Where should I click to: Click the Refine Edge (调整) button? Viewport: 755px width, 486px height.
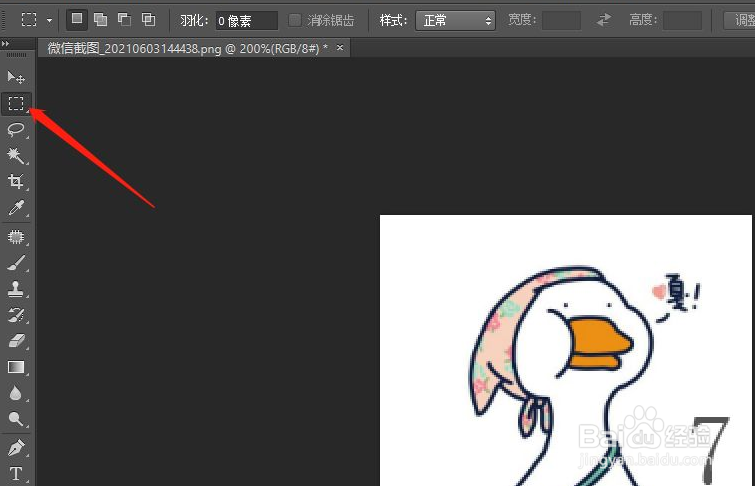tap(740, 20)
